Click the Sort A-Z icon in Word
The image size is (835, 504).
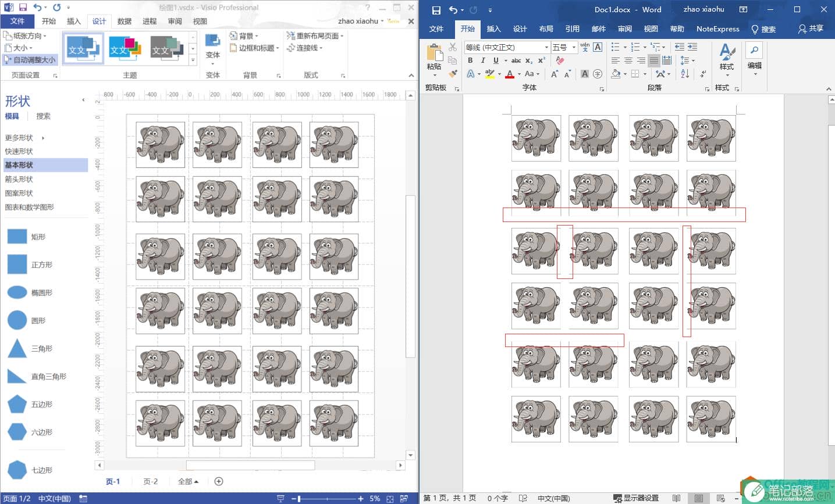[x=685, y=73]
